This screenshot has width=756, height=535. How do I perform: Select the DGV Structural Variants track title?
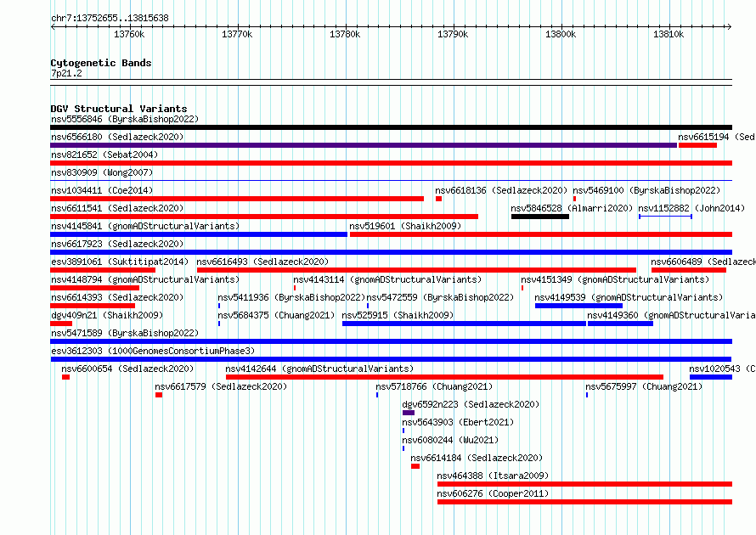(x=119, y=109)
